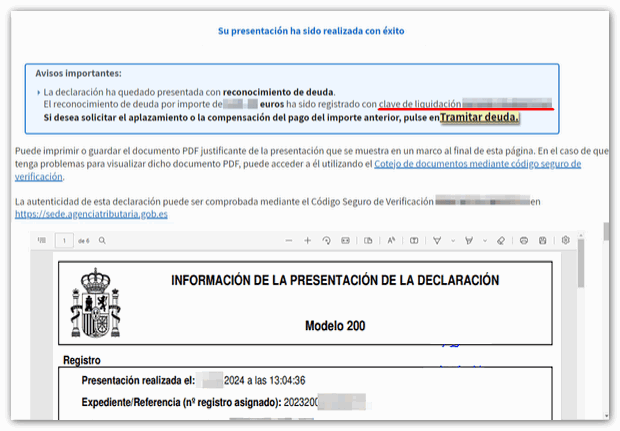This screenshot has height=431, width=620.
Task: Click the PDF page number field
Action: click(66, 241)
